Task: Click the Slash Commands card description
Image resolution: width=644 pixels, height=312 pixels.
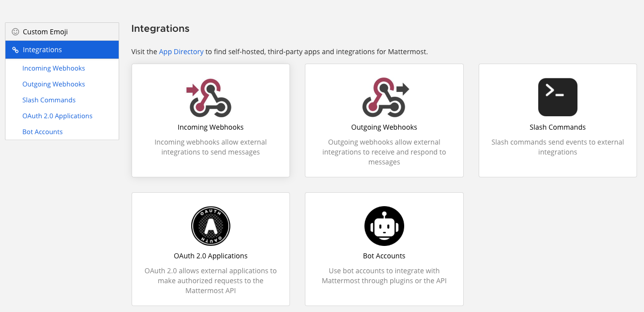Action: tap(557, 147)
